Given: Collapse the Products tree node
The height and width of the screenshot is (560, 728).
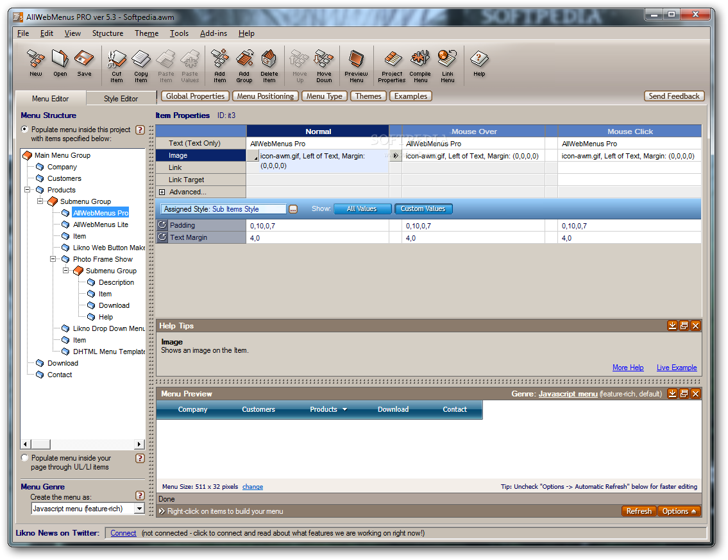Looking at the screenshot, I should pos(28,189).
